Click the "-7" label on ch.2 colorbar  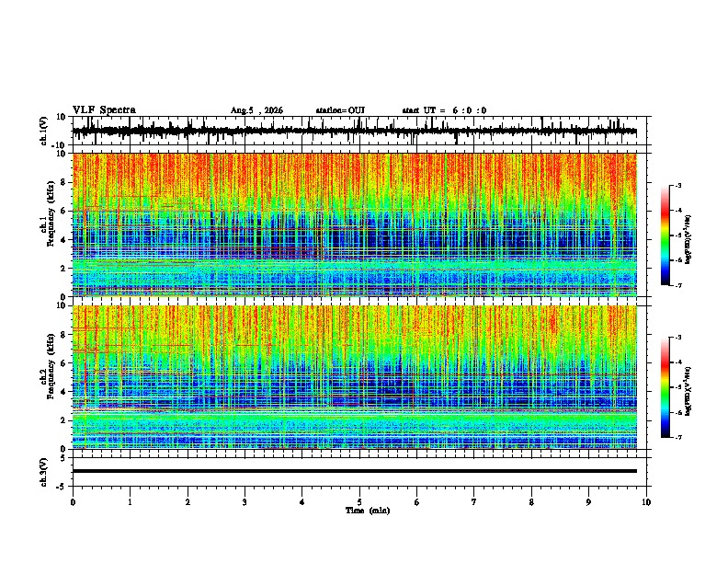click(678, 437)
